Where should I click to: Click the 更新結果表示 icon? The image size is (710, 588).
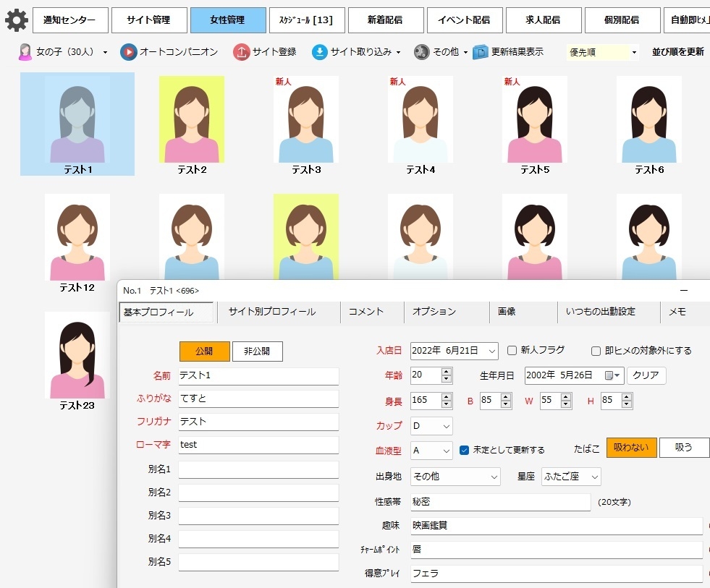(x=480, y=52)
